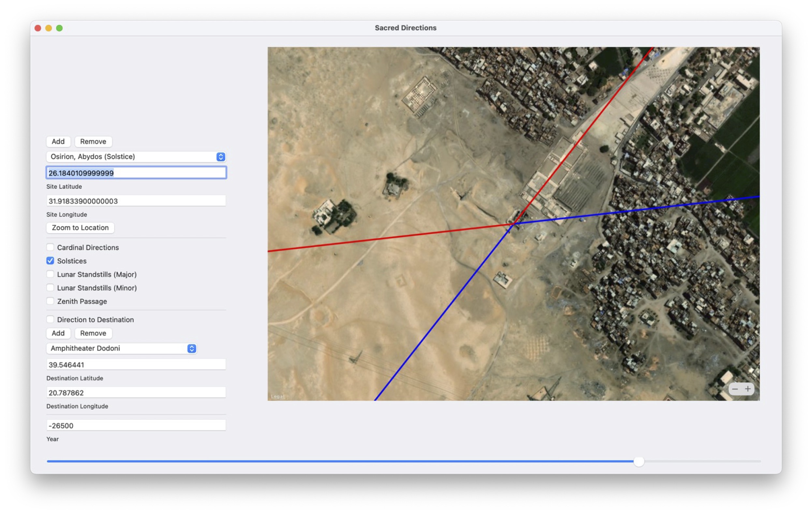The image size is (812, 514).
Task: Uncheck the Solstices checkbox
Action: pyautogui.click(x=50, y=260)
